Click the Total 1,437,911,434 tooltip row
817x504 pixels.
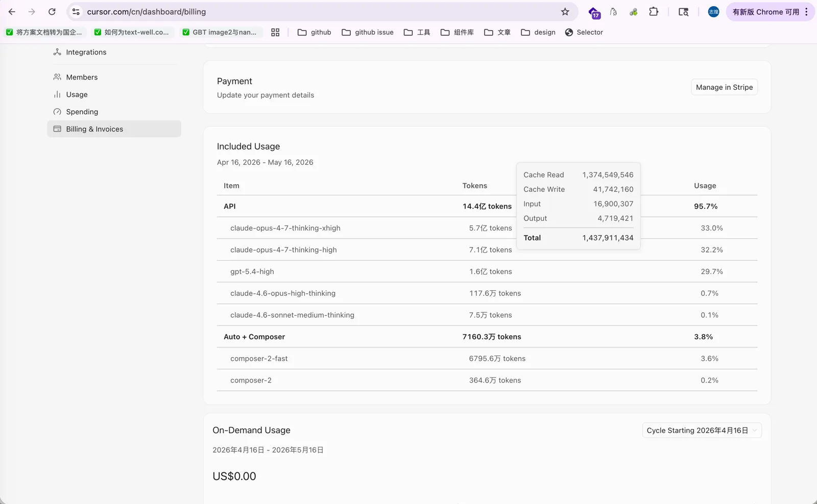tap(579, 238)
